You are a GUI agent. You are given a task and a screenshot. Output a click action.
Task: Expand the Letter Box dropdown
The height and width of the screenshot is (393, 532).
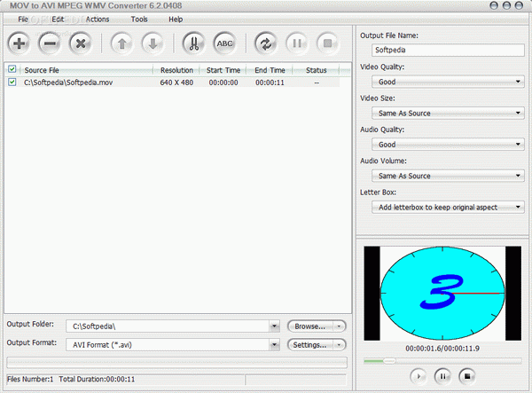pos(448,207)
